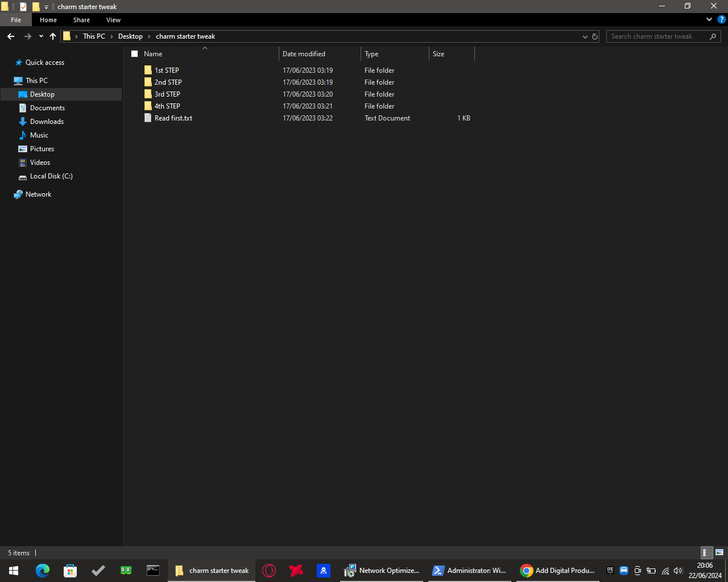Launch Microsoft Edge from the taskbar
728x582 pixels.
[43, 571]
